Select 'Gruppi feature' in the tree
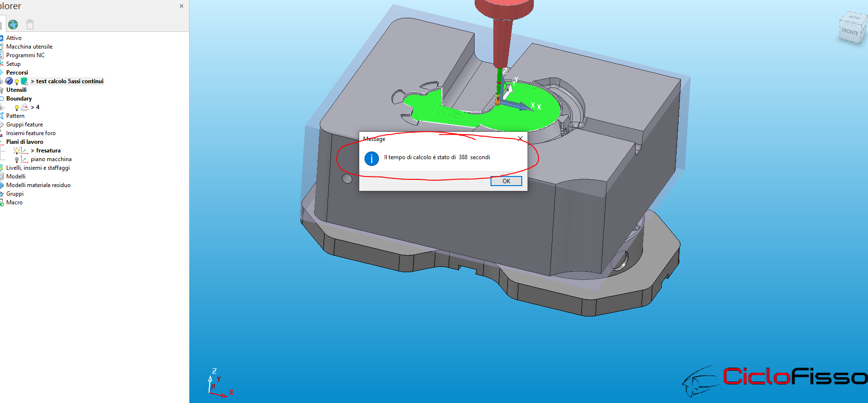This screenshot has height=403, width=868. 25,125
